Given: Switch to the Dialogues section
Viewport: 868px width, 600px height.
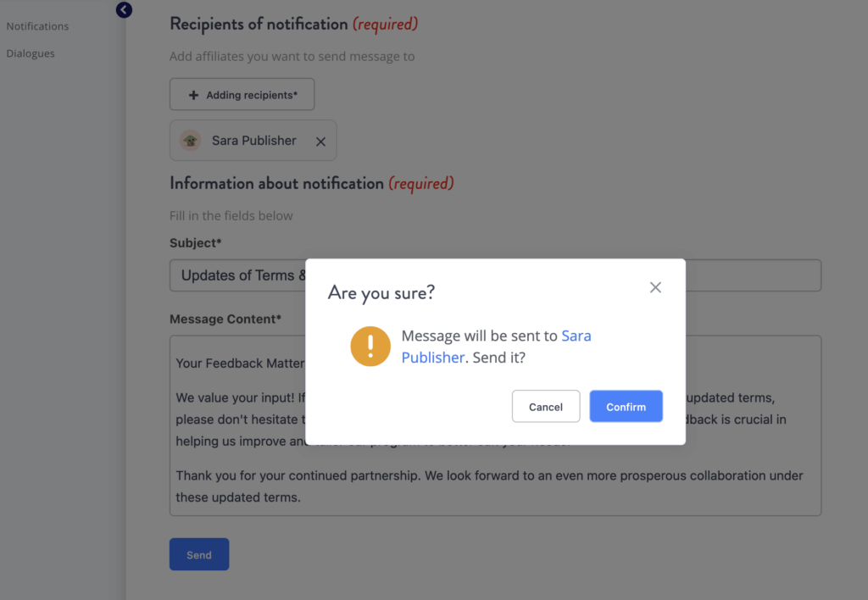Looking at the screenshot, I should [30, 53].
